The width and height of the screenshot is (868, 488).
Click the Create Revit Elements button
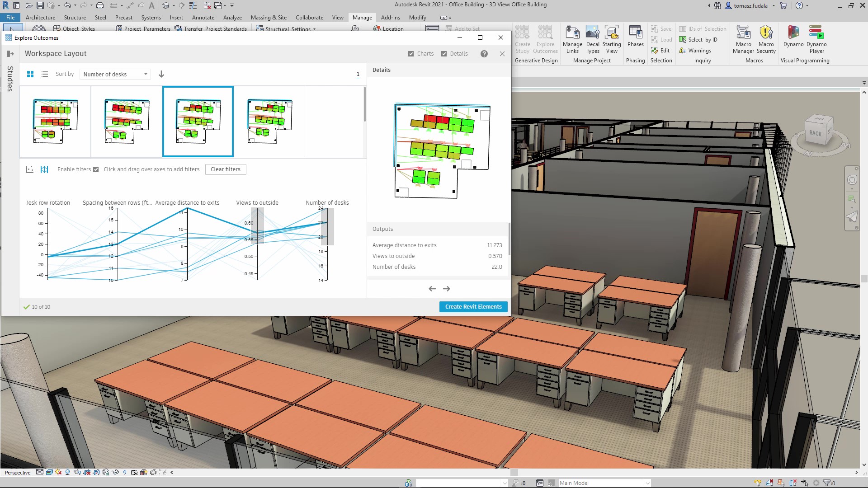click(473, 306)
